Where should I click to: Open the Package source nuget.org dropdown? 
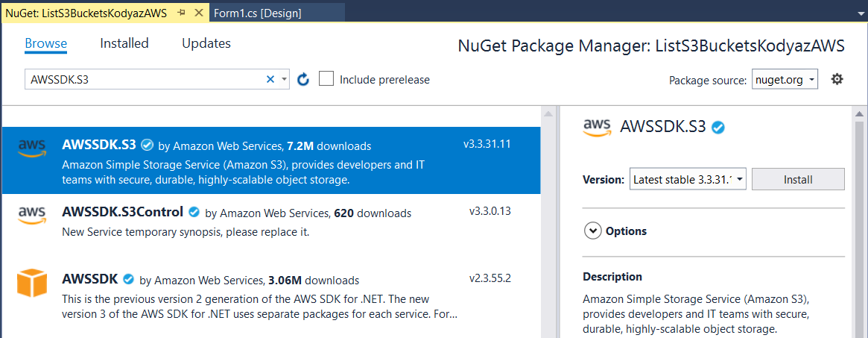[x=785, y=80]
